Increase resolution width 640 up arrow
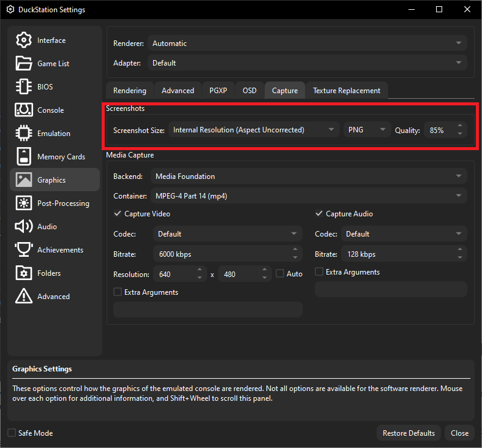 200,270
